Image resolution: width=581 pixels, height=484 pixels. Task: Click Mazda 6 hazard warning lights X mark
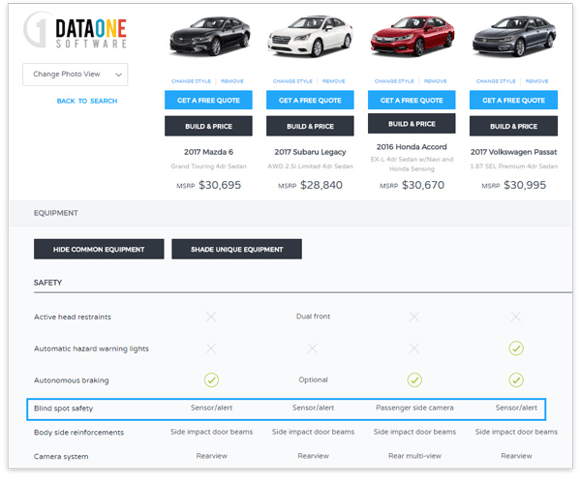[x=211, y=348]
